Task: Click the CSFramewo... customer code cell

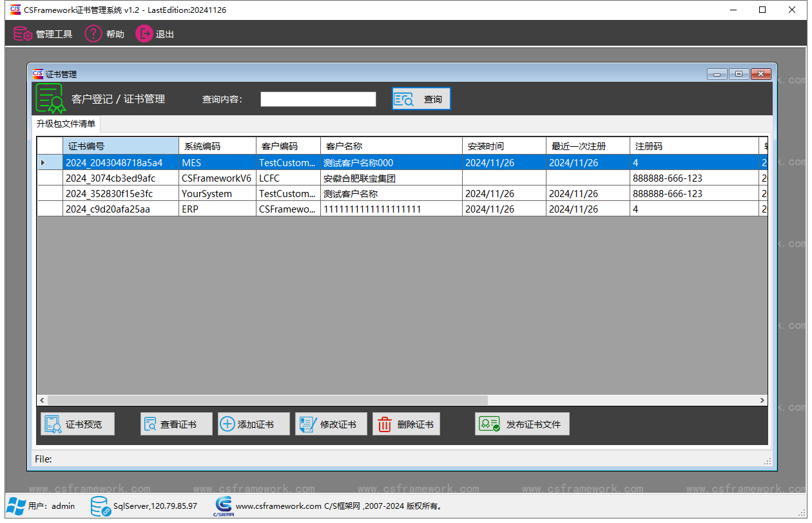Action: [x=288, y=209]
